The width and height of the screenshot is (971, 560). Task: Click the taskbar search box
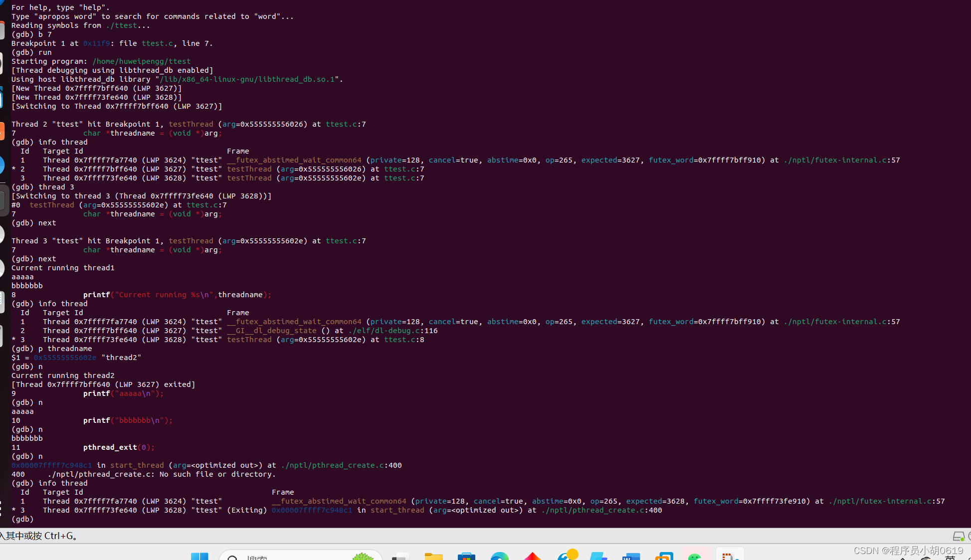(301, 556)
